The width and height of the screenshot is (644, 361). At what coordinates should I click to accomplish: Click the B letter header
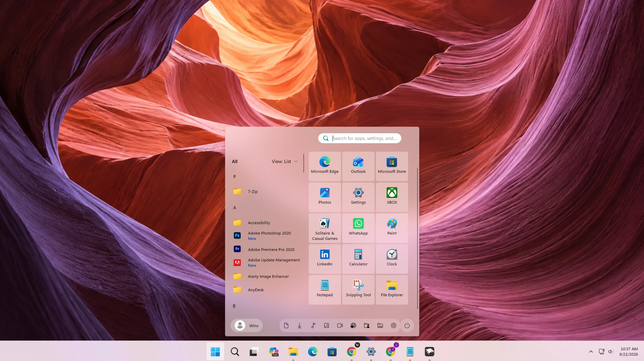234,306
